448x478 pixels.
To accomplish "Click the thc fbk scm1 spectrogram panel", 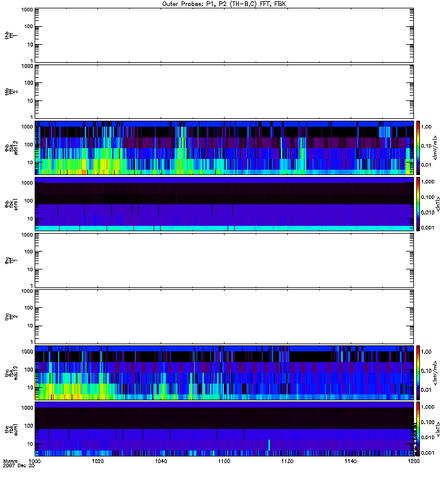I will [x=224, y=428].
